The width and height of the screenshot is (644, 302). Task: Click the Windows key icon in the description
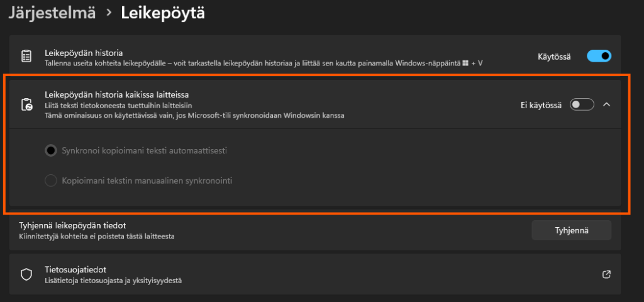coord(465,64)
